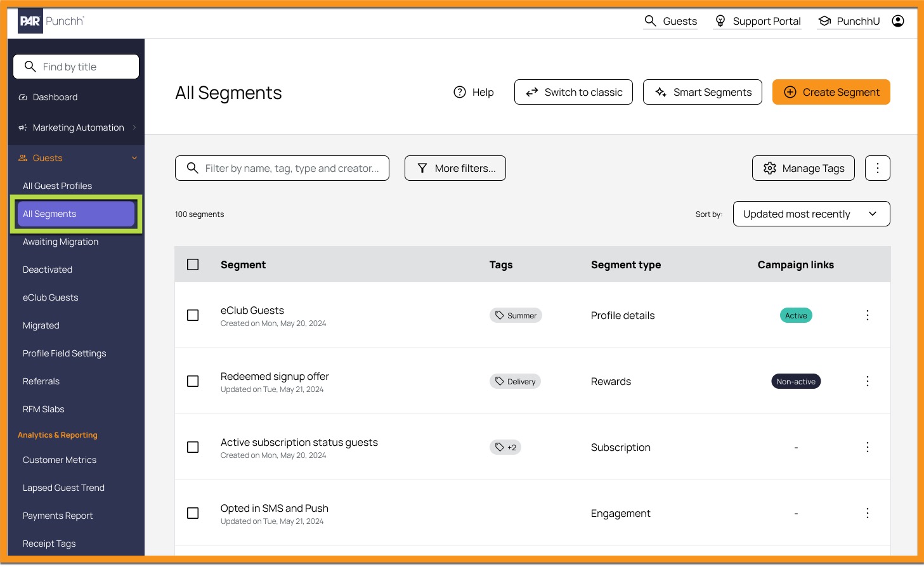The width and height of the screenshot is (924, 567).
Task: Click the Help button
Action: point(474,92)
